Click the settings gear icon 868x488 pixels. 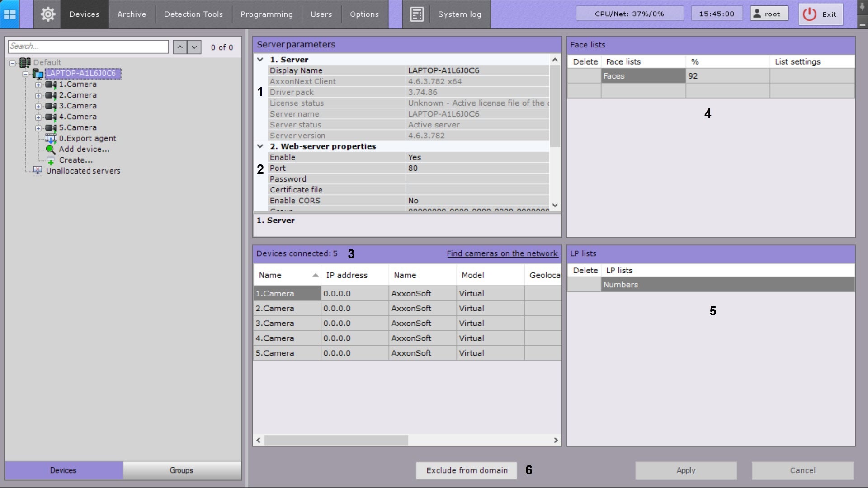[47, 14]
